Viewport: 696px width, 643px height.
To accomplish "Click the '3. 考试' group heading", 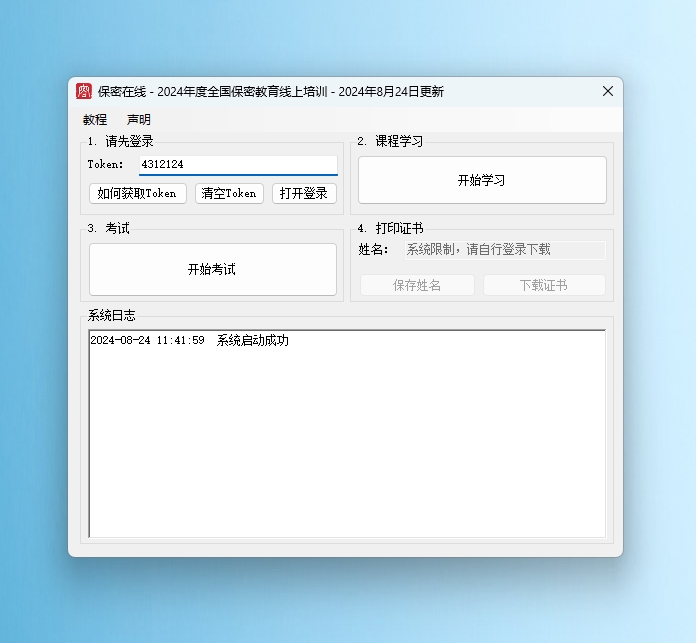I will (109, 229).
